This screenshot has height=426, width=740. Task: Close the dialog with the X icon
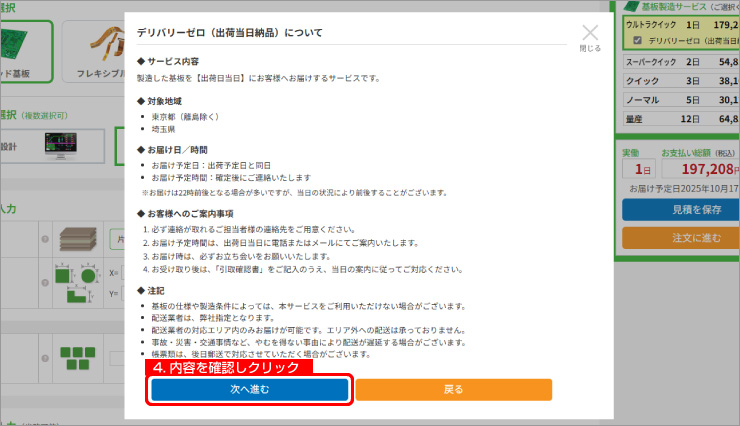590,35
